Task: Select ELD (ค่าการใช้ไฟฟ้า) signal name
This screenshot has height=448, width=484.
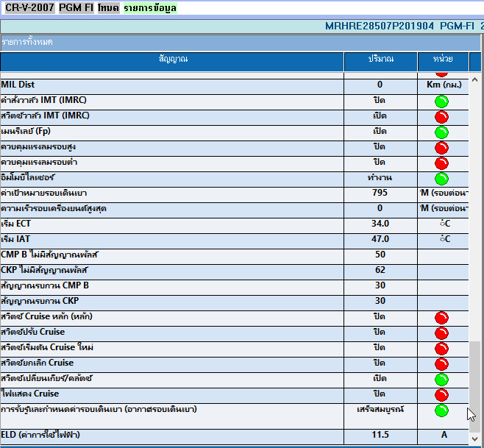Action: pyautogui.click(x=40, y=435)
